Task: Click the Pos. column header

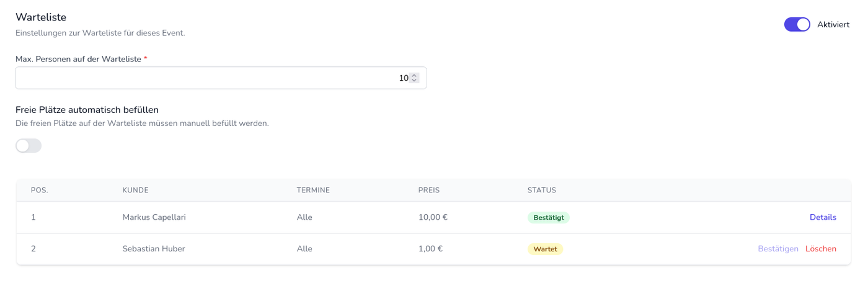Action: (x=39, y=190)
